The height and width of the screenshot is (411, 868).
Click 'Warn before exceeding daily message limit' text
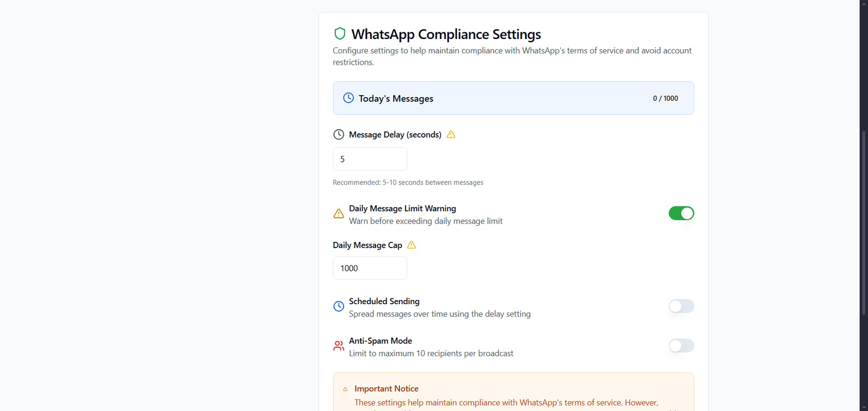click(x=426, y=221)
